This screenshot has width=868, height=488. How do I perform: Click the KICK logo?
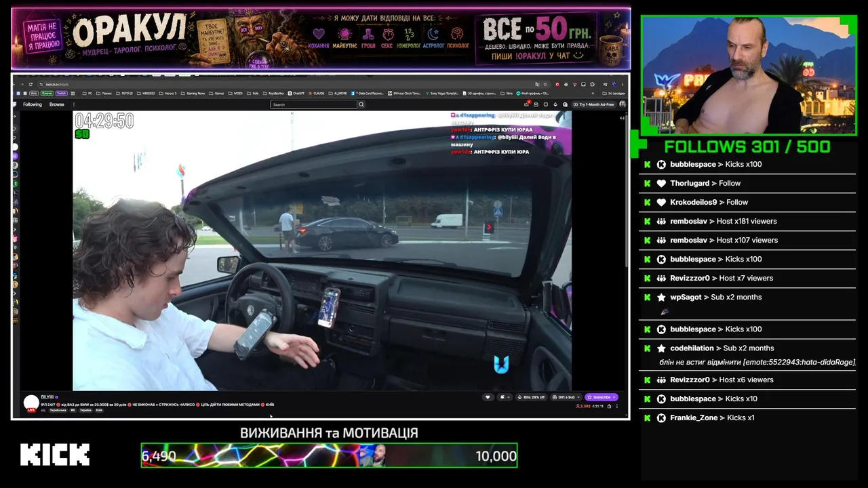(55, 455)
